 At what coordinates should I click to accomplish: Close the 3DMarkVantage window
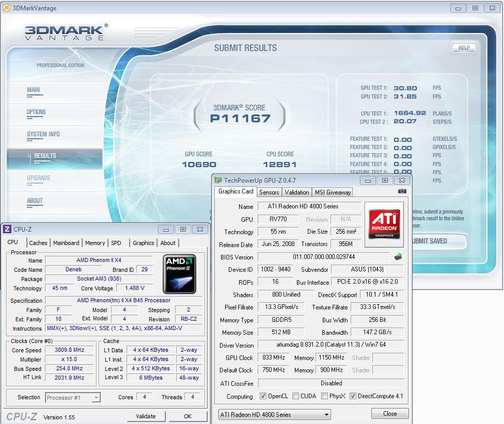tap(492, 8)
